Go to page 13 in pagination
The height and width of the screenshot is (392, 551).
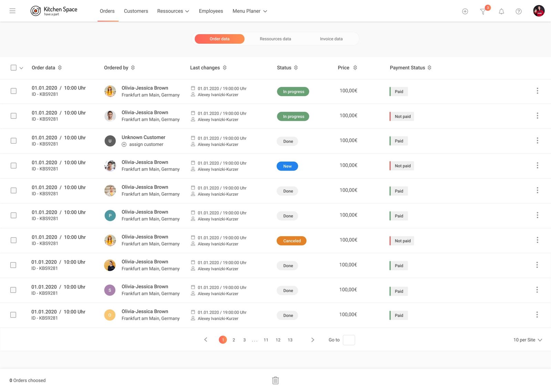pyautogui.click(x=290, y=340)
